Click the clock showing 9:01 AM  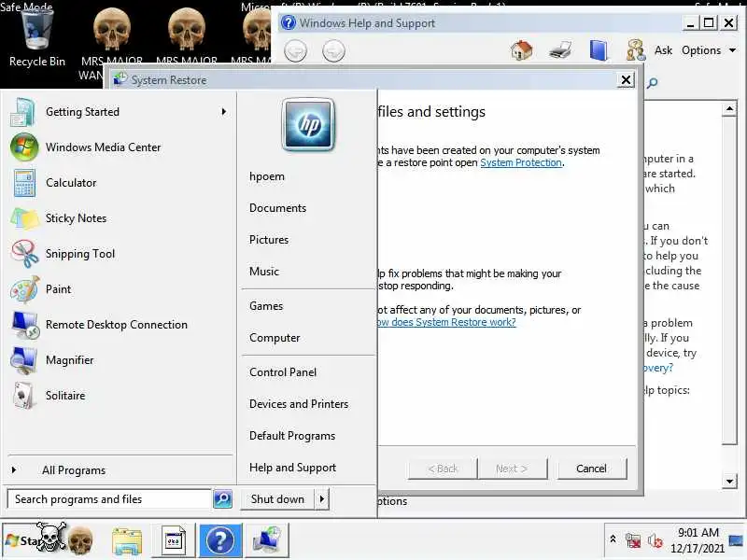tap(698, 540)
